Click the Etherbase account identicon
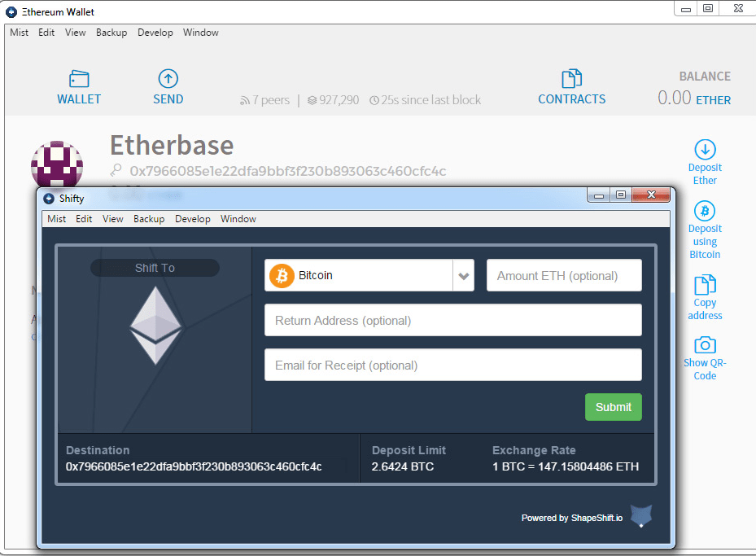The width and height of the screenshot is (756, 556). [57, 164]
